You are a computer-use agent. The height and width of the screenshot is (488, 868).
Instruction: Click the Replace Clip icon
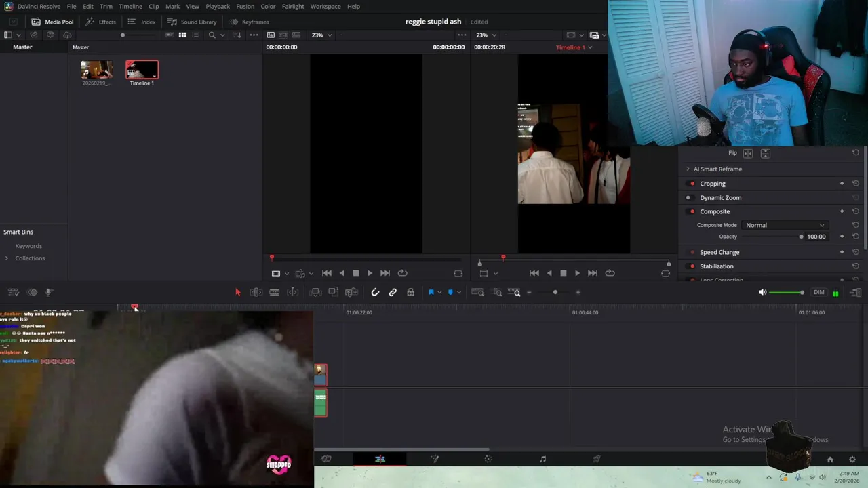(351, 292)
